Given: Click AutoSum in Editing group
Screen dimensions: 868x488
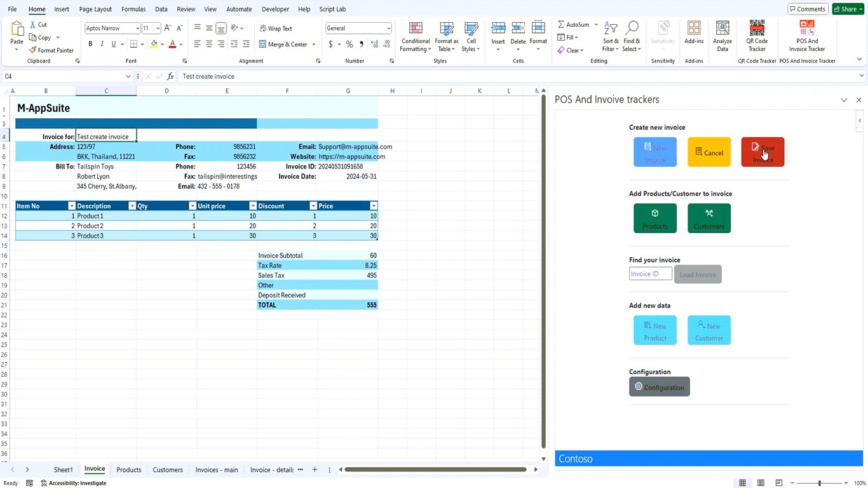Looking at the screenshot, I should 574,25.
